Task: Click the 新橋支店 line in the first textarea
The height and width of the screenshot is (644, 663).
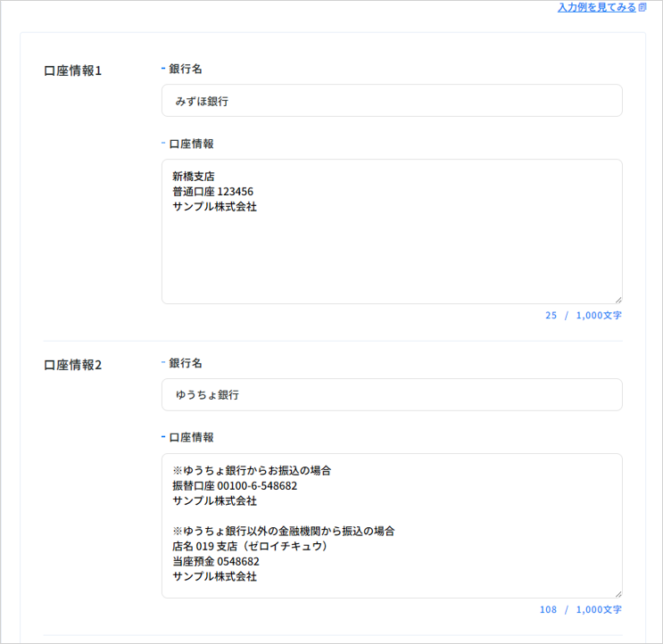Action: (x=194, y=176)
